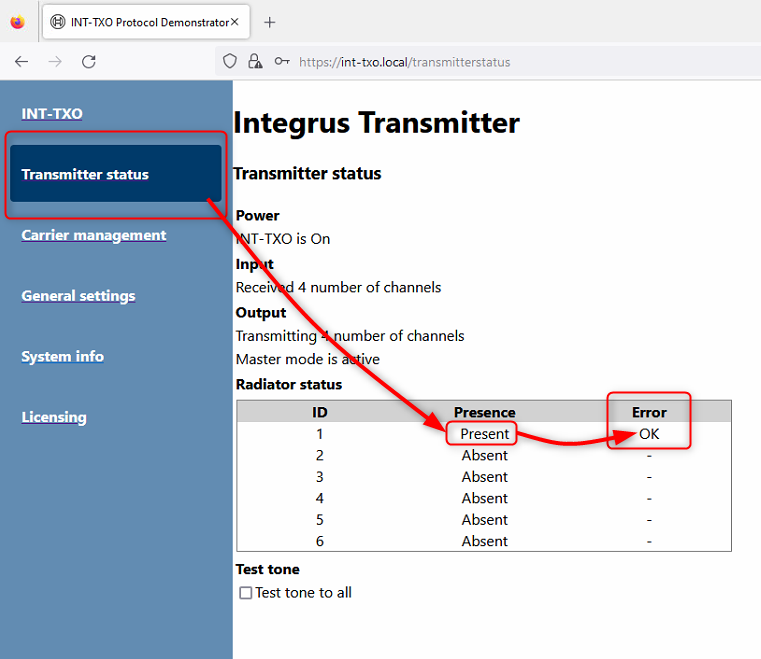Click 'Master mode is active' text
Image resolution: width=761 pixels, height=659 pixels.
308,359
